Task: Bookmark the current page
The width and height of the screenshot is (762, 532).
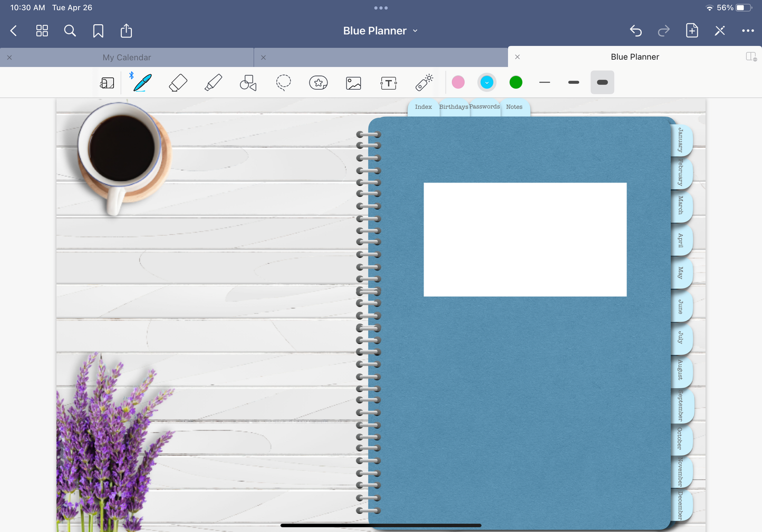Action: click(98, 31)
